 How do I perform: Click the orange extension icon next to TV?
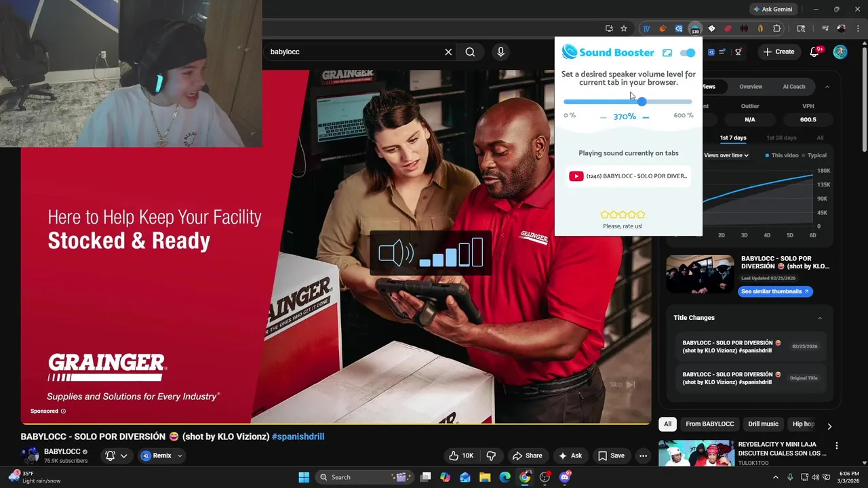(663, 28)
